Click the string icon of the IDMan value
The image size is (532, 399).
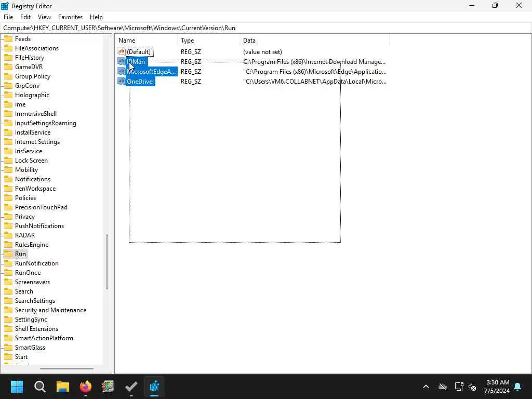121,61
